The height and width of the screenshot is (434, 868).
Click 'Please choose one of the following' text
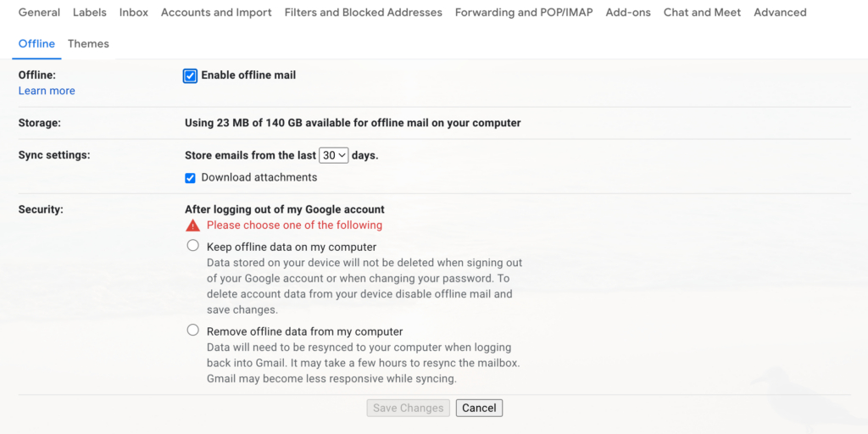(x=294, y=225)
